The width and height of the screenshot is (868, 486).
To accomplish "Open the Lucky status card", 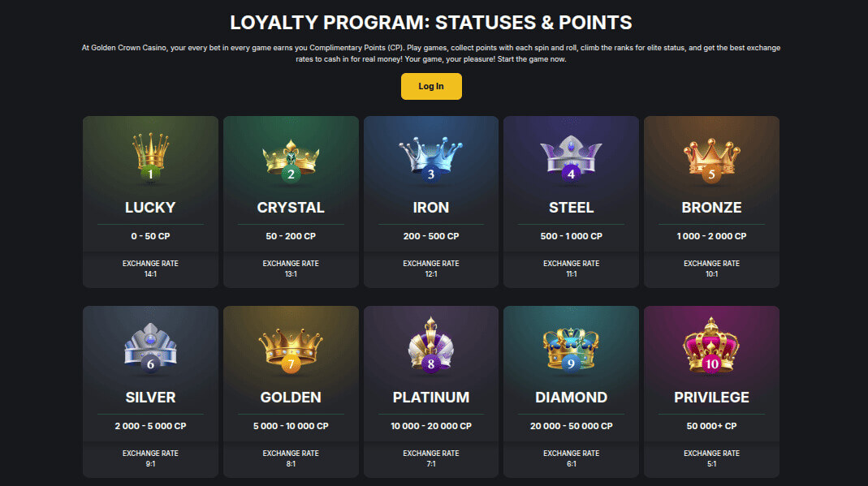I will (x=150, y=201).
